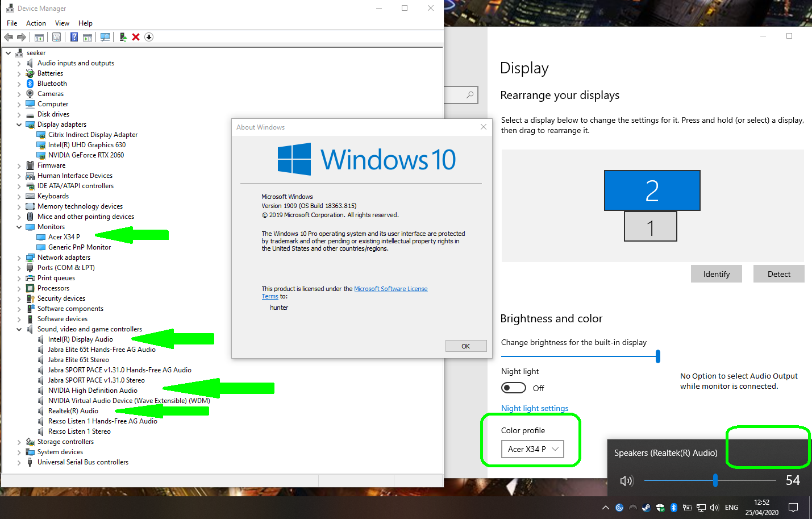Viewport: 812px width, 519px height.
Task: Open the Action Center notification icon
Action: (793, 508)
